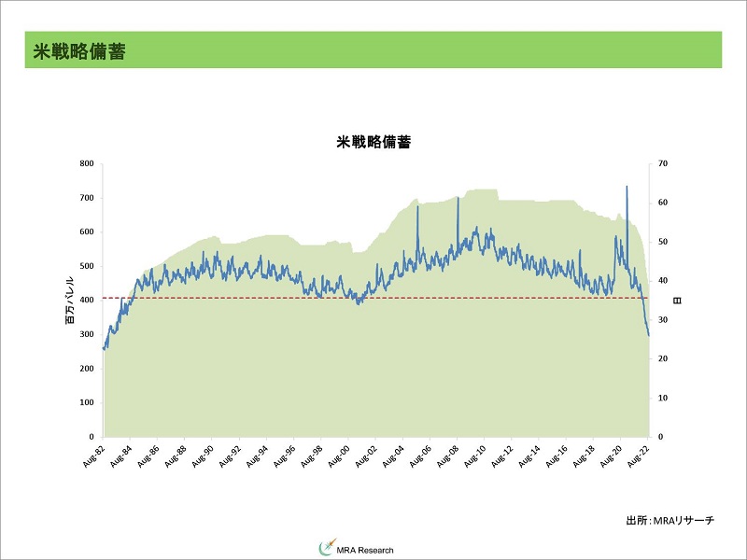Click the "Aug-96" date label
The image size is (747, 560).
284,455
